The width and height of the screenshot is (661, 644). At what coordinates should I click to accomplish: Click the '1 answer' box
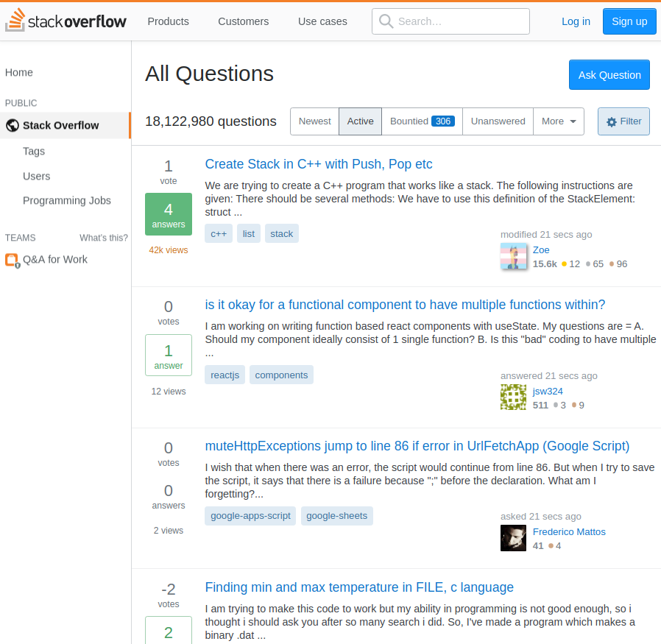(169, 355)
